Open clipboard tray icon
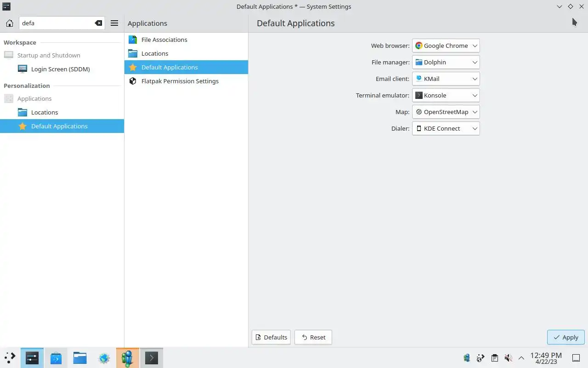The width and height of the screenshot is (588, 368). click(494, 358)
